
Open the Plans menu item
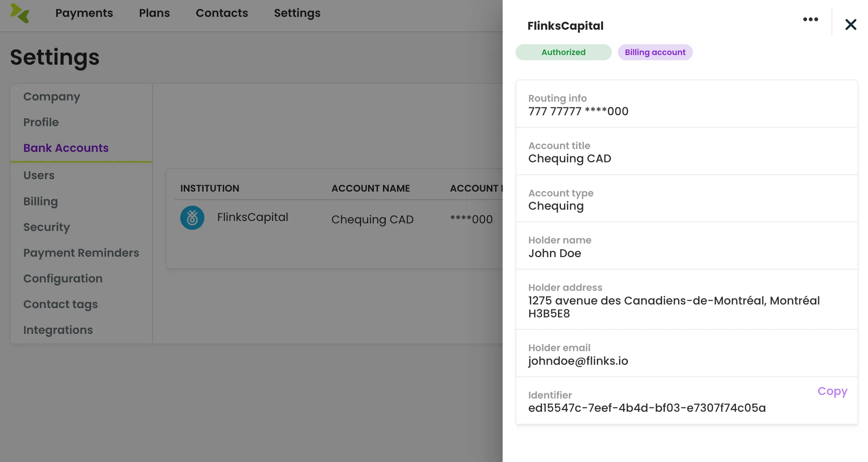click(x=154, y=13)
